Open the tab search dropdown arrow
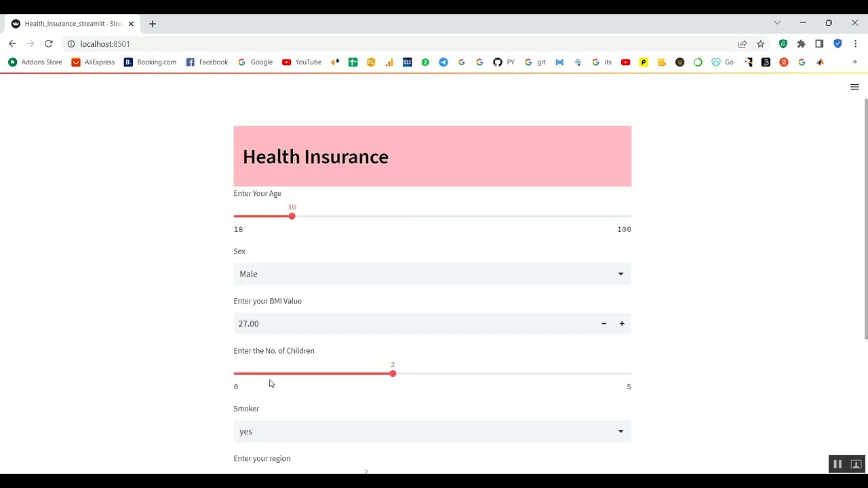Viewport: 868px width, 488px height. click(x=777, y=23)
